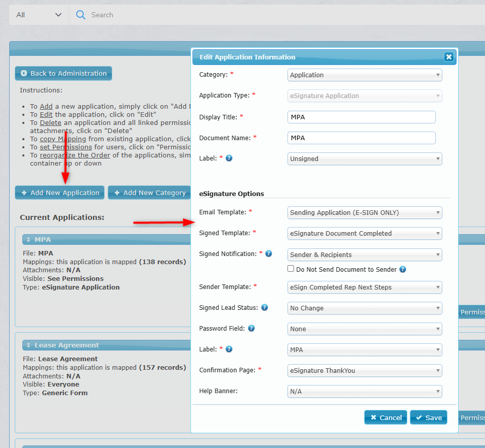Open the All filter dropdown by search
Image resolution: width=485 pixels, height=448 pixels.
[39, 15]
